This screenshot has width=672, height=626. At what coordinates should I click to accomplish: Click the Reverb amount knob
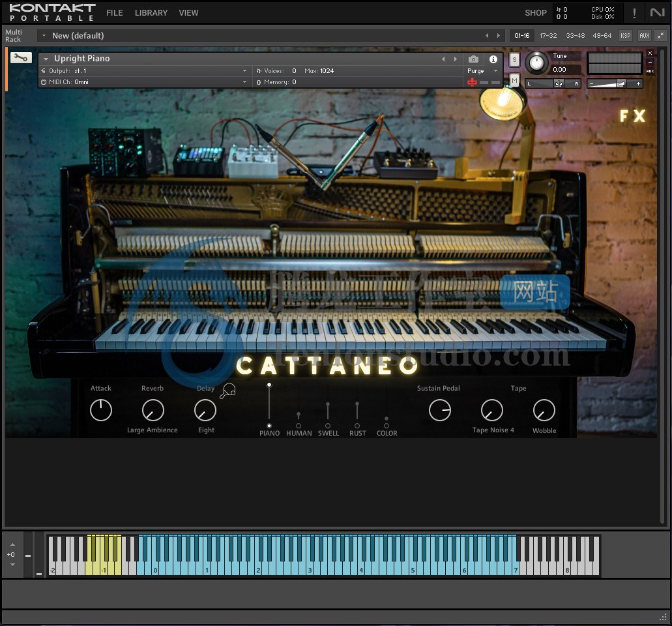click(x=153, y=410)
